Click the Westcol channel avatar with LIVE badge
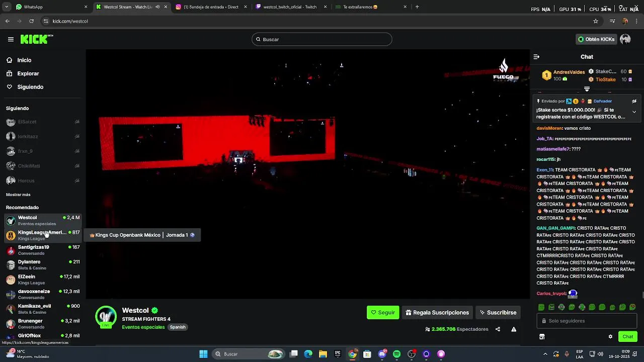The width and height of the screenshot is (644, 362). [x=106, y=317]
